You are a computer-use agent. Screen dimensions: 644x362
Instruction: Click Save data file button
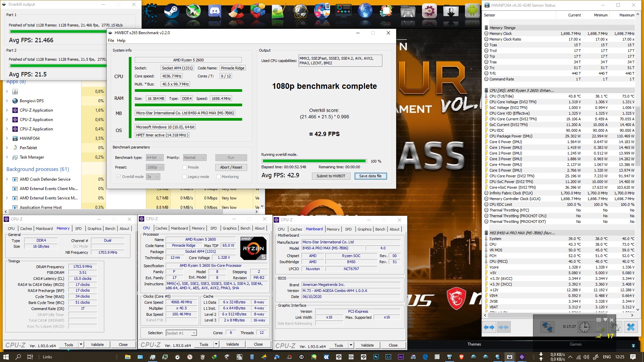click(x=370, y=176)
